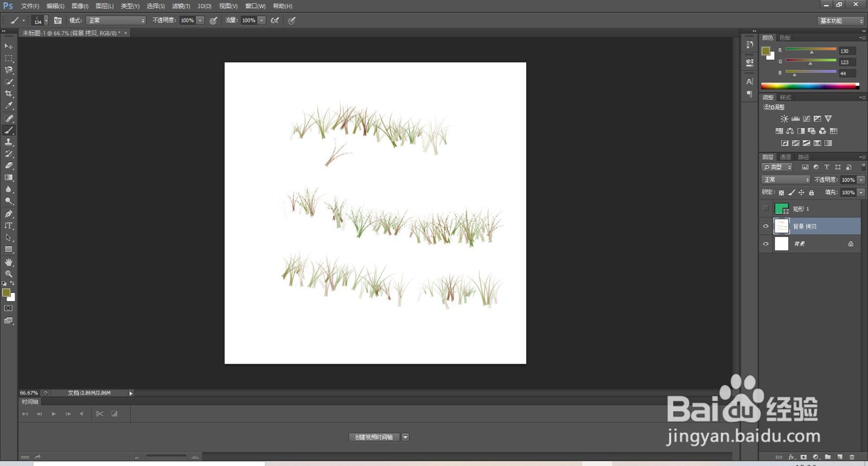Toggle lock all on layer
The width and height of the screenshot is (868, 466).
[812, 193]
